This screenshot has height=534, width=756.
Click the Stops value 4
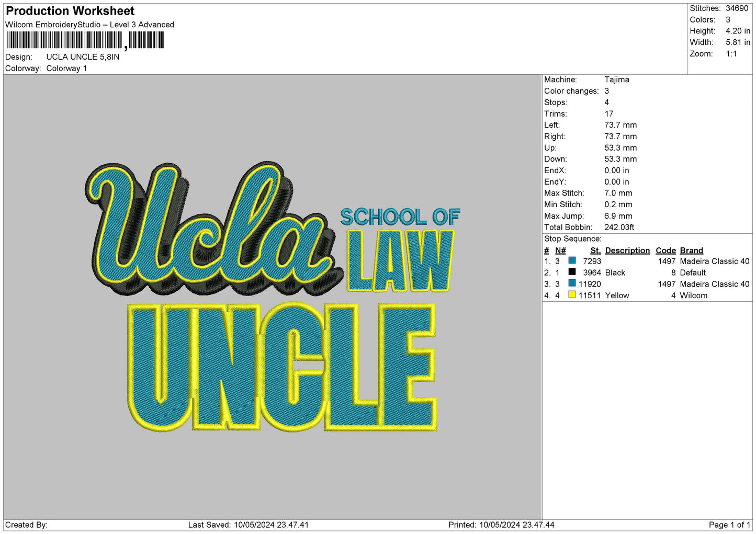pyautogui.click(x=607, y=103)
